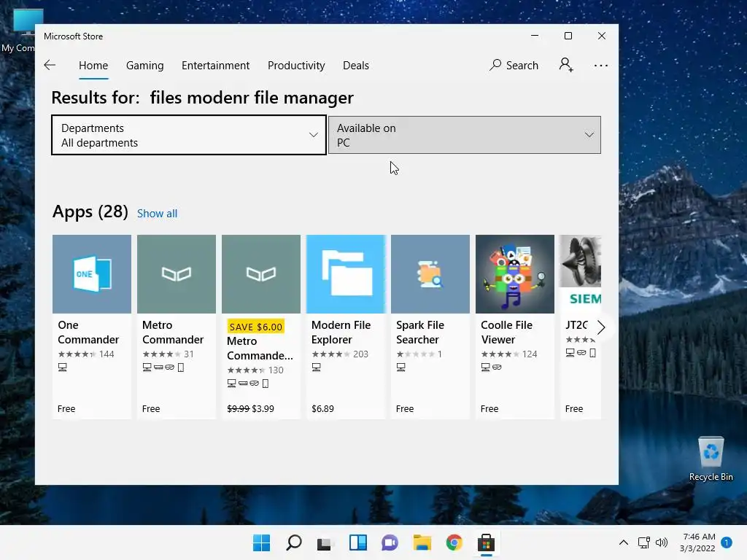The image size is (747, 560).
Task: Open the discounted Metro Commander tile image
Action: pos(261,274)
